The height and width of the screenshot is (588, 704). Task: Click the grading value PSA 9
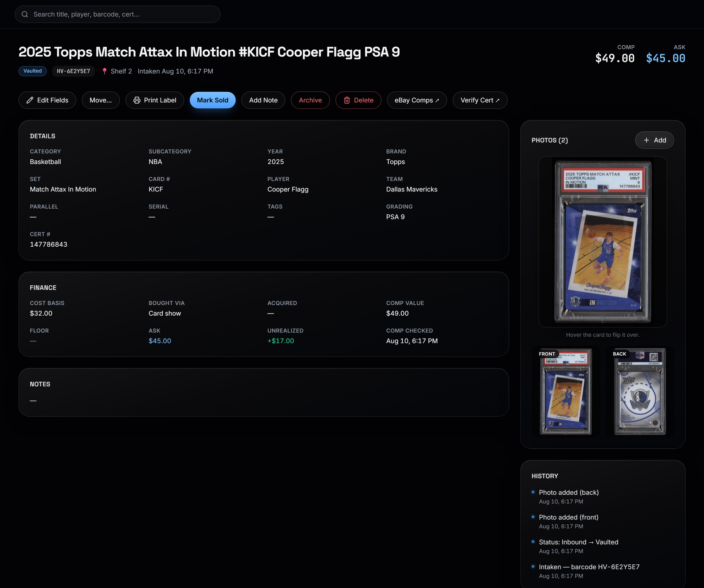click(x=395, y=217)
